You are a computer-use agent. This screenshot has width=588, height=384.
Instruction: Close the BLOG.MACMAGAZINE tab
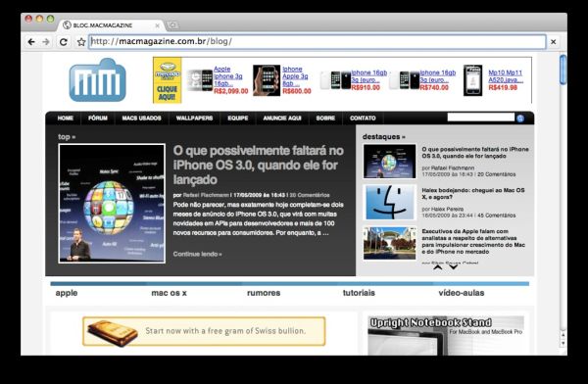[x=157, y=25]
